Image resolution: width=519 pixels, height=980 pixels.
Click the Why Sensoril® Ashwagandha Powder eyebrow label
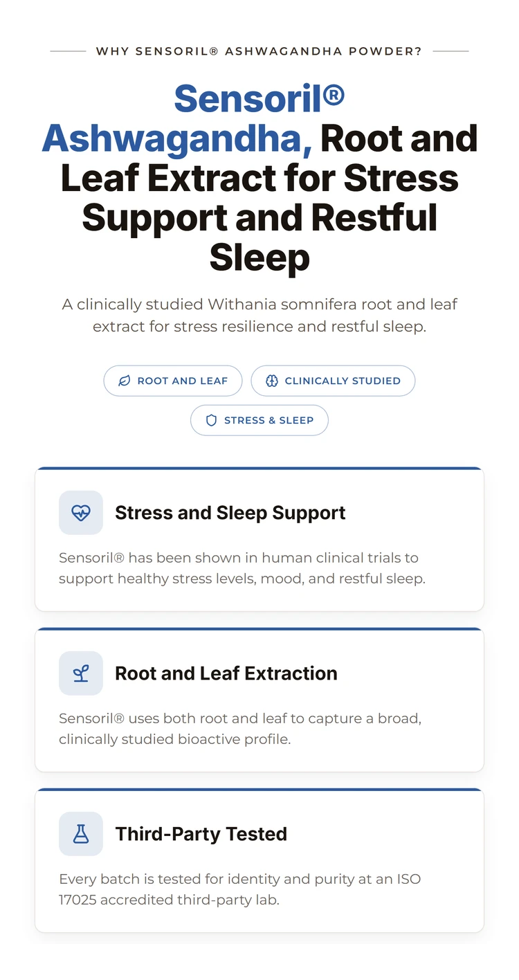click(x=259, y=51)
